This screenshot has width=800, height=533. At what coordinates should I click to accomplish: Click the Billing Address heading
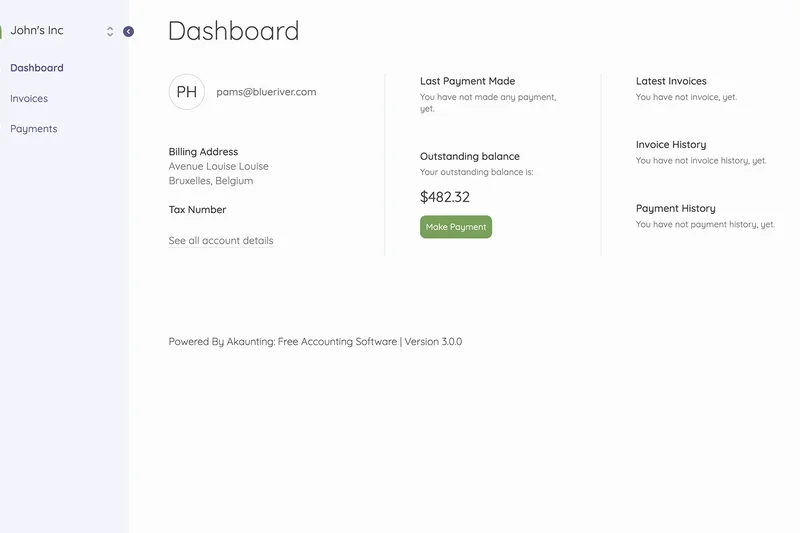point(203,152)
